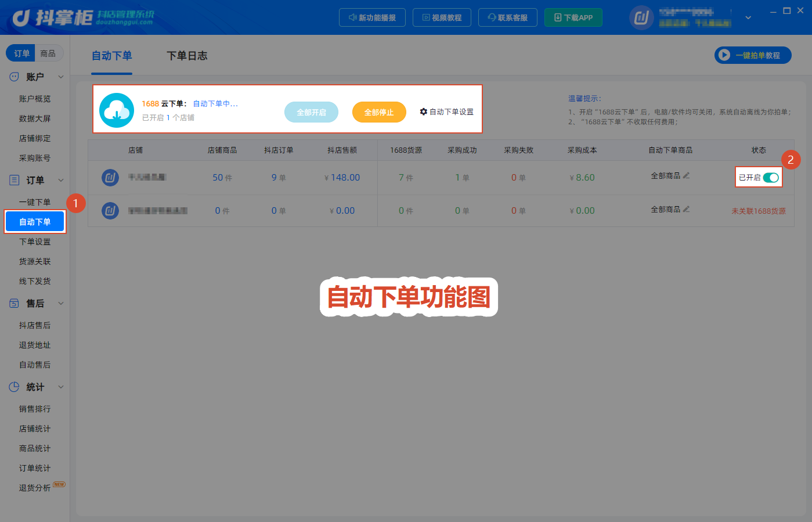This screenshot has height=522, width=812.
Task: Open the account dropdown arrow in header
Action: tap(748, 17)
